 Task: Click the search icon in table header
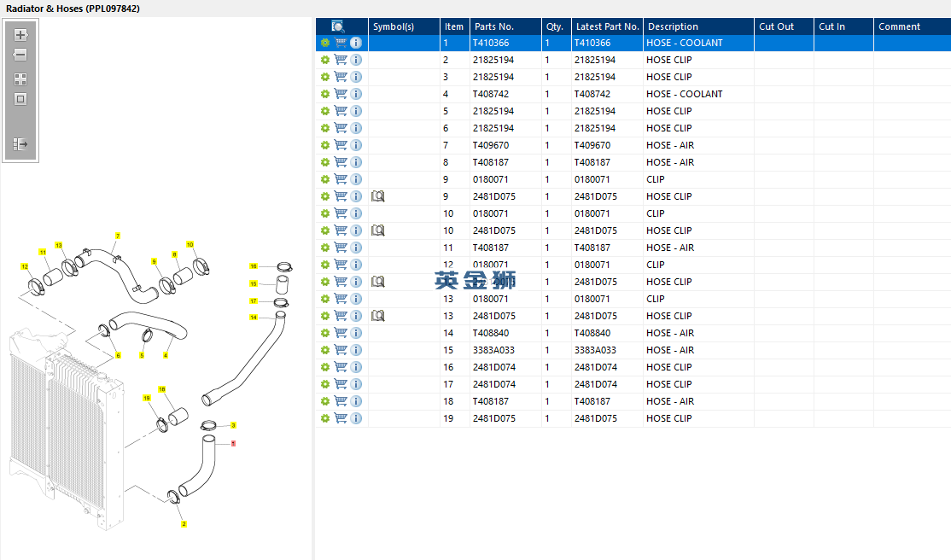tap(338, 26)
